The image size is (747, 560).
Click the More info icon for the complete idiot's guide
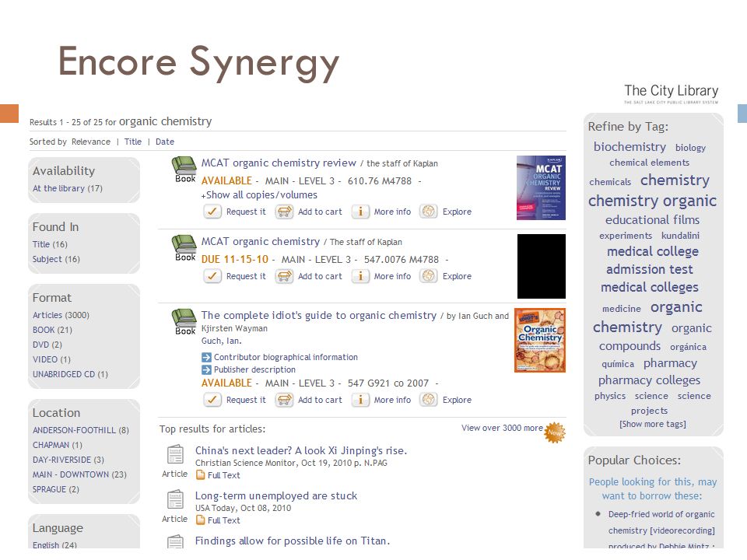click(360, 400)
